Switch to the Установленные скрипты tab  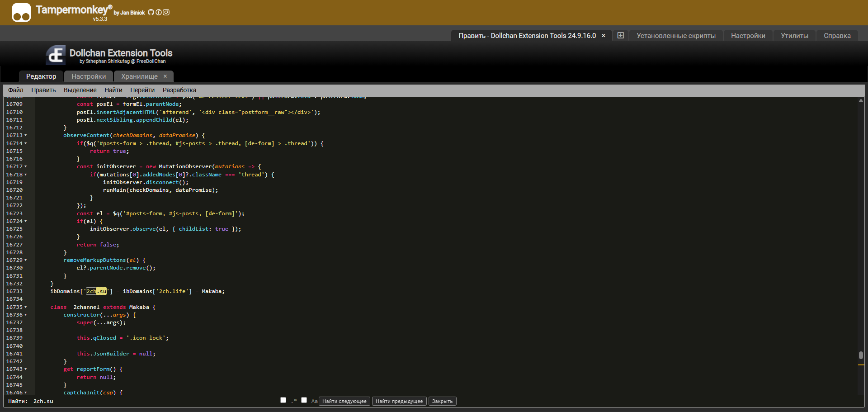click(x=676, y=36)
